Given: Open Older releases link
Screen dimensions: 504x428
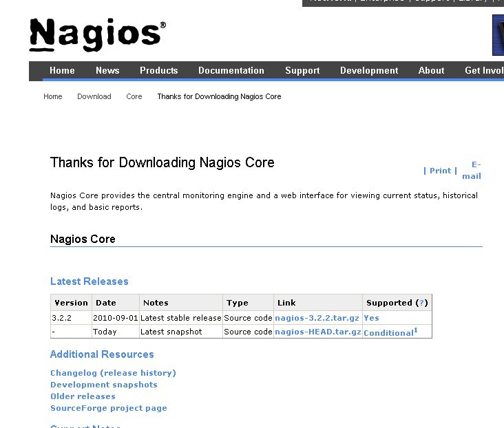Looking at the screenshot, I should [x=83, y=396].
